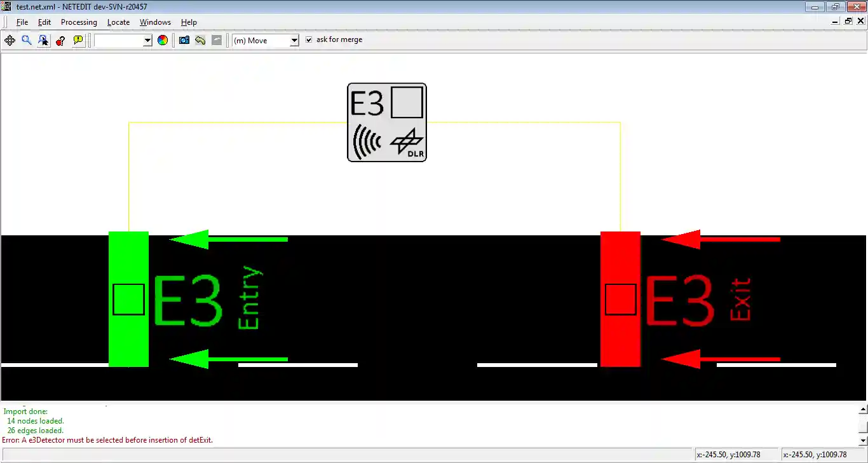Close the inner document window
Viewport: 868px width, 463px height.
coord(861,22)
